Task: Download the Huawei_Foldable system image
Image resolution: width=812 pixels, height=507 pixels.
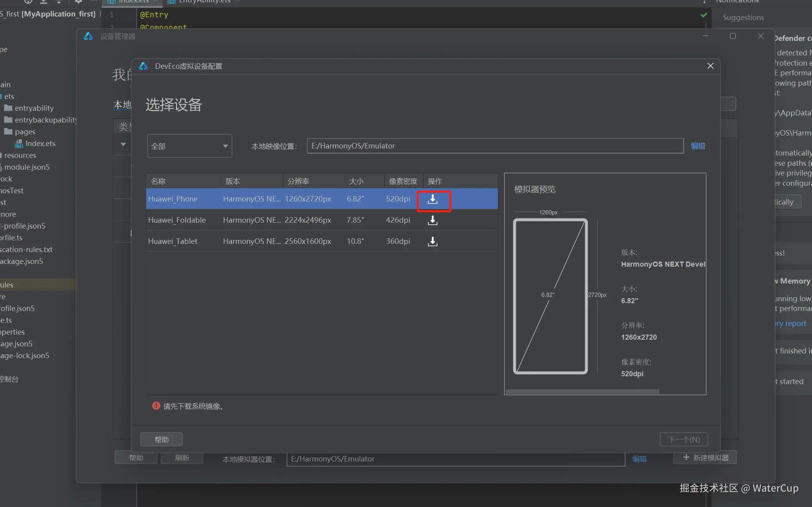Action: point(432,220)
